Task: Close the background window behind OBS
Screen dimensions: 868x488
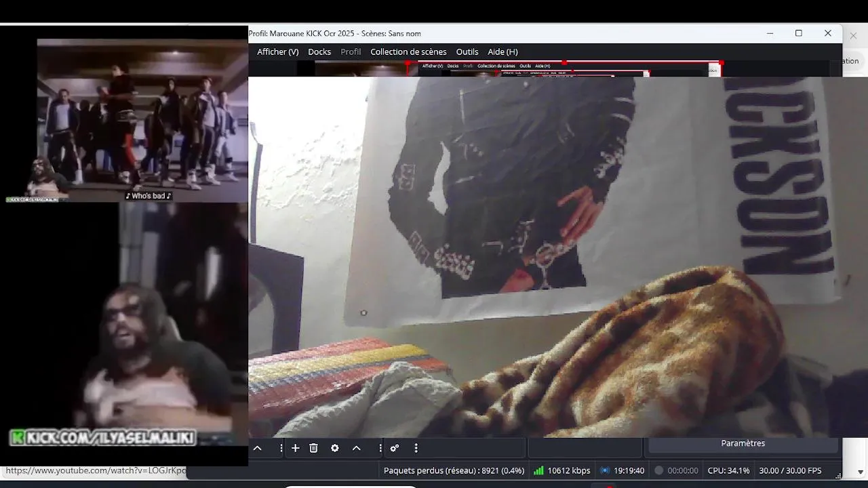Action: [854, 35]
